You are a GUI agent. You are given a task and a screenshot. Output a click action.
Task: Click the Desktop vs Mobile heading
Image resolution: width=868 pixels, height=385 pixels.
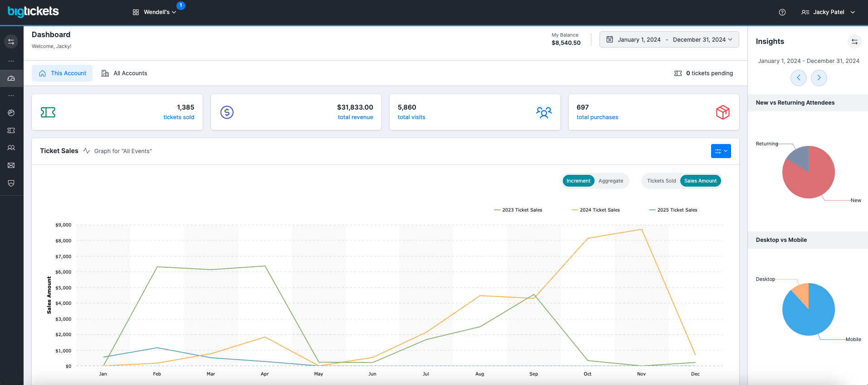781,240
